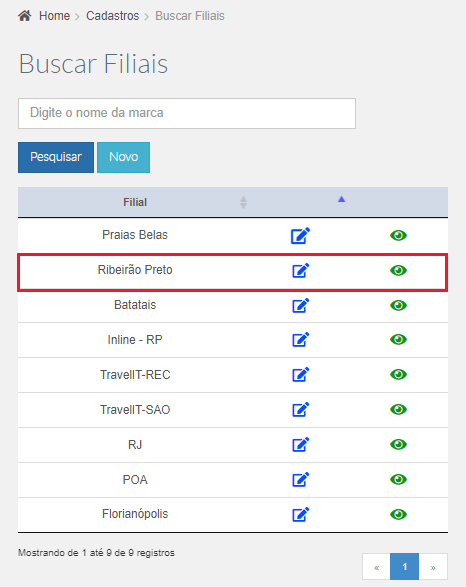Go to next page with » arrow

pos(433,567)
